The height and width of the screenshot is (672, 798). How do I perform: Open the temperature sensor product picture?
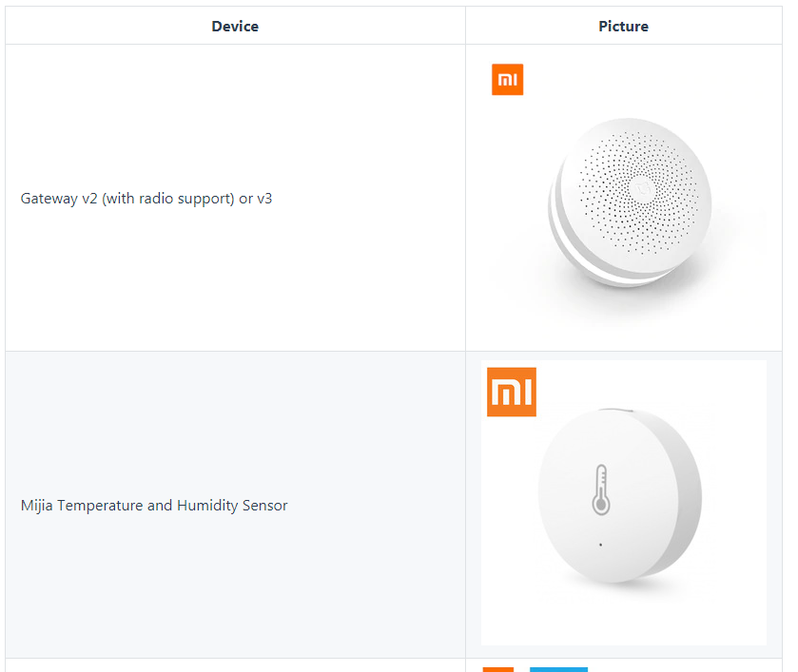point(623,503)
